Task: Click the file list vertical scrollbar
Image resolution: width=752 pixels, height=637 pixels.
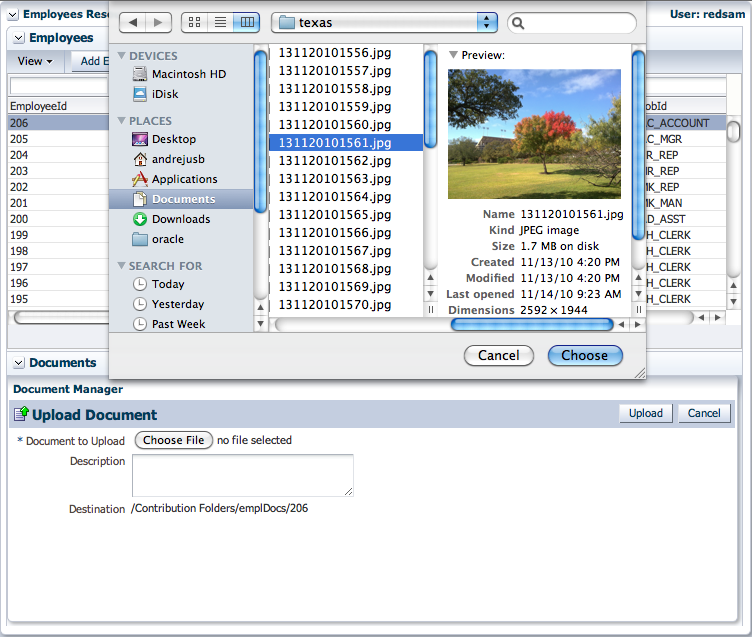Action: click(x=431, y=99)
